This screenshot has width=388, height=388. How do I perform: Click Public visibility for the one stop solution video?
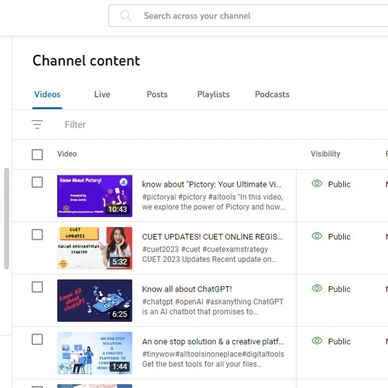[x=339, y=342]
